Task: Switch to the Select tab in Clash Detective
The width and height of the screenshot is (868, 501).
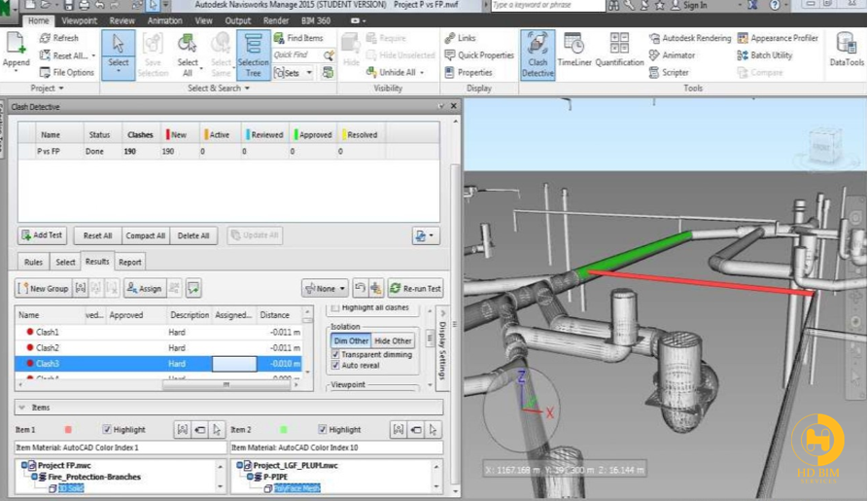Action: point(65,262)
